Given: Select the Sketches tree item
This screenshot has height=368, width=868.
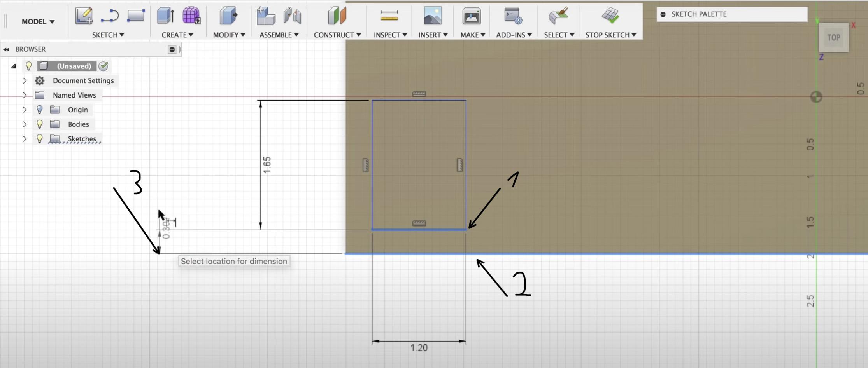Looking at the screenshot, I should [x=82, y=139].
